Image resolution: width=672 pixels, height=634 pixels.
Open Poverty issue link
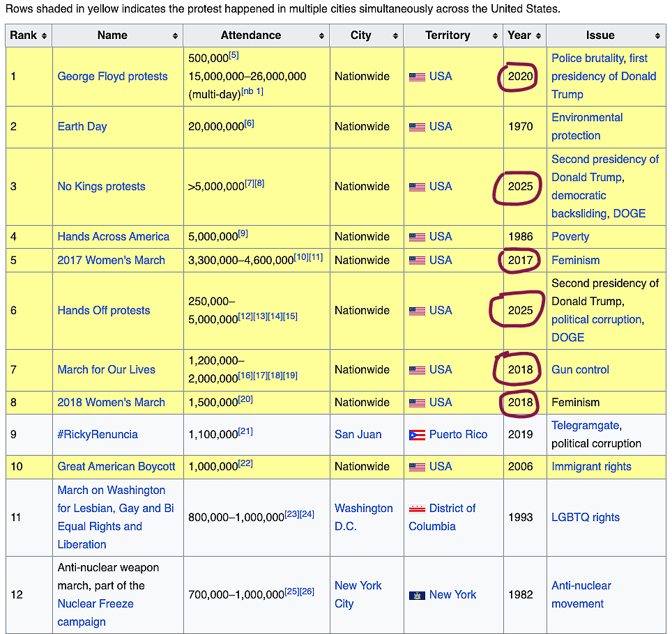click(570, 236)
